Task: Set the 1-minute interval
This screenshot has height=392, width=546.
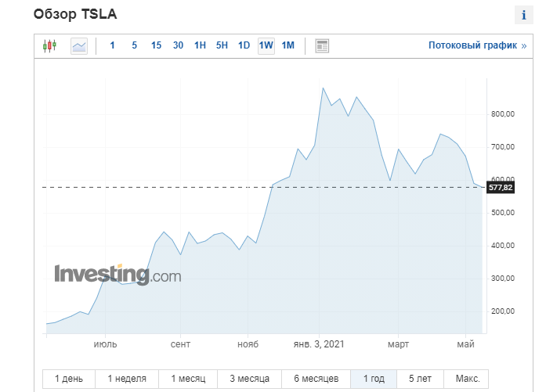Action: pos(112,45)
